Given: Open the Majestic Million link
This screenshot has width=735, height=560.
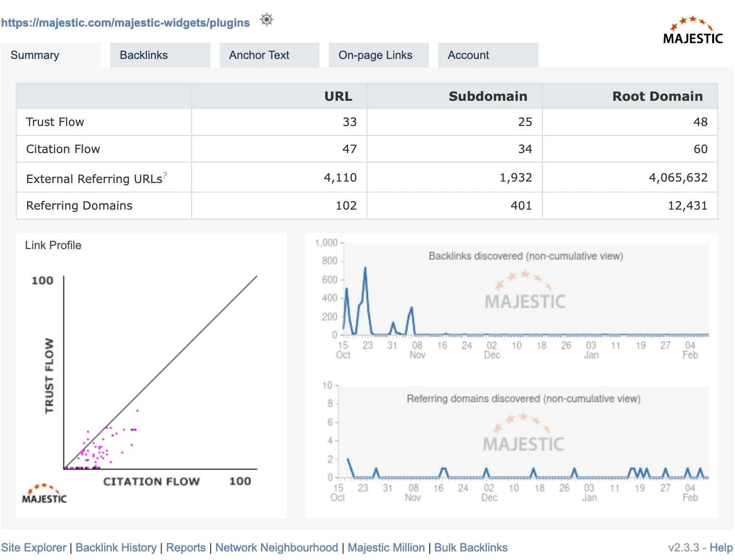Looking at the screenshot, I should [x=386, y=548].
